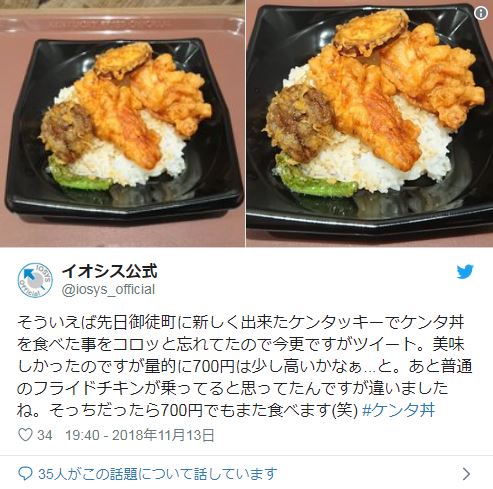Open the iosys official profile avatar
The width and height of the screenshot is (493, 489).
[35, 280]
